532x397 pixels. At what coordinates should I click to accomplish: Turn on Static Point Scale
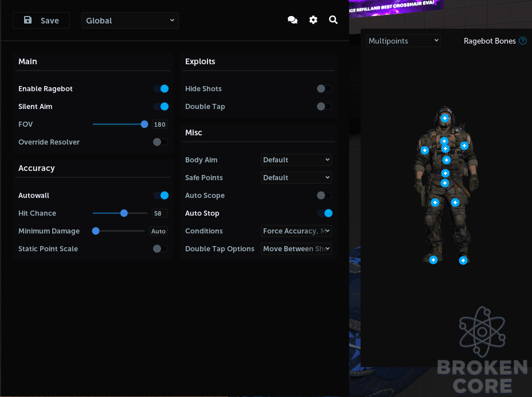pos(160,248)
